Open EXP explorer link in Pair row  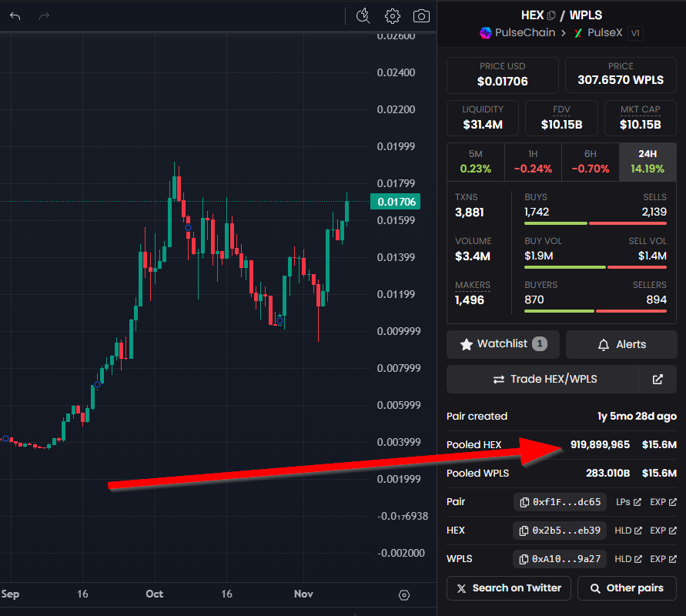coord(663,502)
